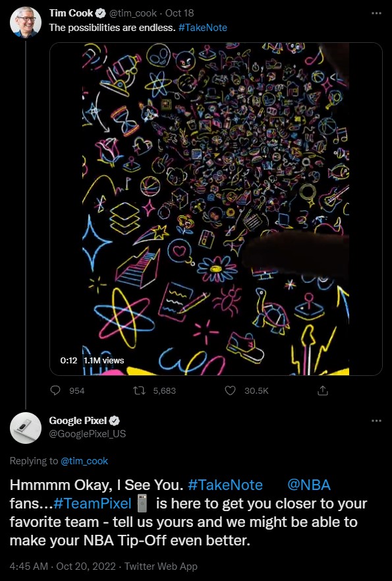
Task: Open Tim Cook's profile picture
Action: 26,22
